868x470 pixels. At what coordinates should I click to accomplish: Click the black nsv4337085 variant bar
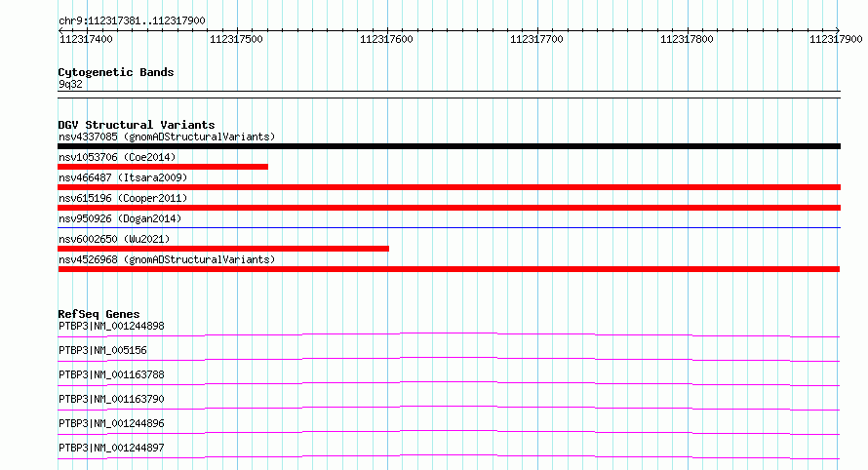(449, 146)
